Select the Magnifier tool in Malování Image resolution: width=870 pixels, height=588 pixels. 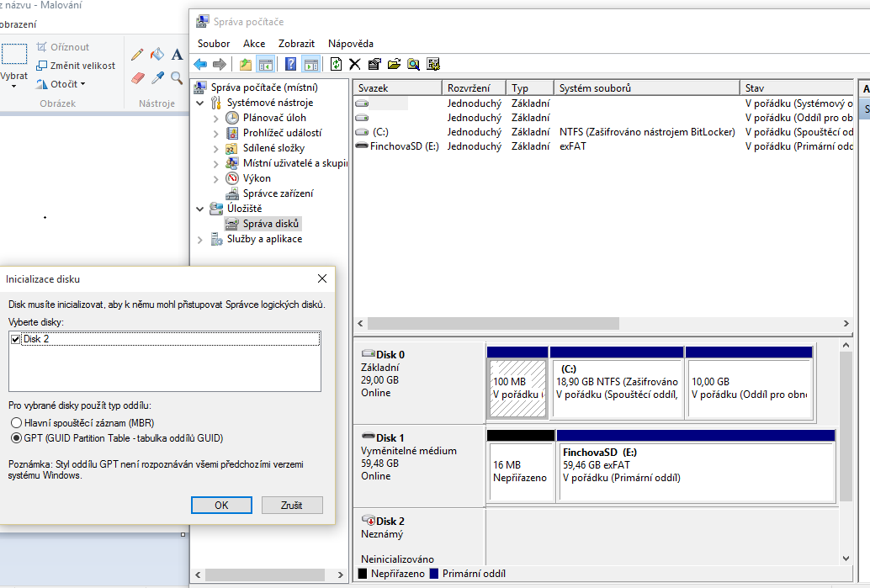click(177, 78)
